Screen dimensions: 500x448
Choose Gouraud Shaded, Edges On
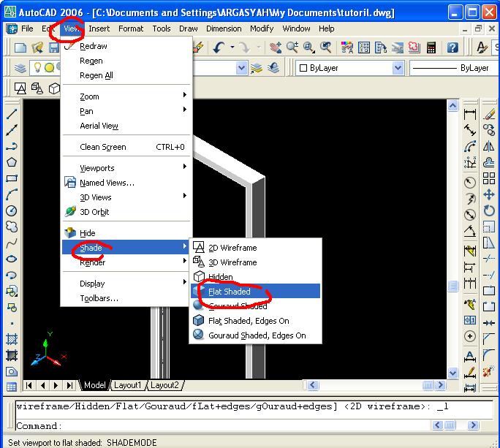[255, 335]
